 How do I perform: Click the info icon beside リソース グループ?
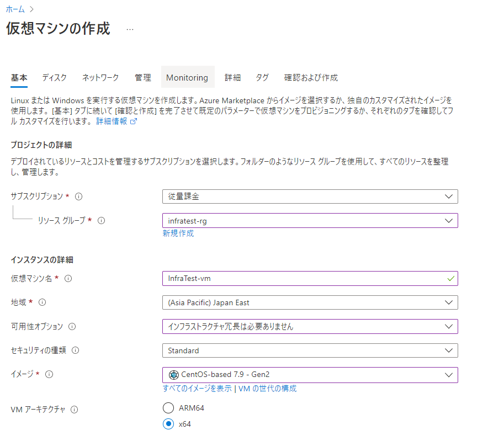coord(101,221)
